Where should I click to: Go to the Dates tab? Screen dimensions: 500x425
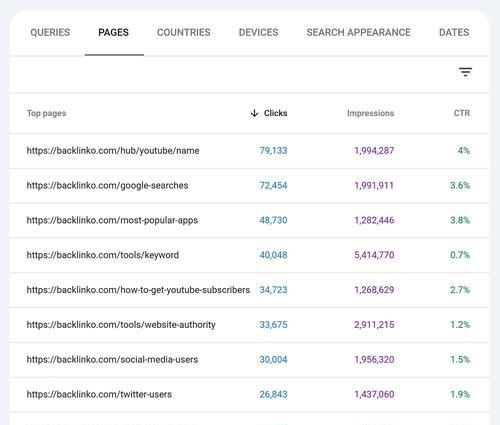coord(454,32)
